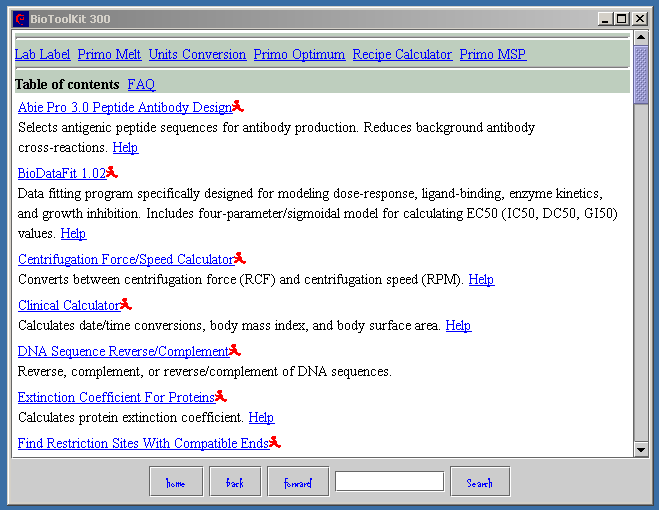
Task: Open Extinction Coefficient For Proteins
Action: pos(116,397)
